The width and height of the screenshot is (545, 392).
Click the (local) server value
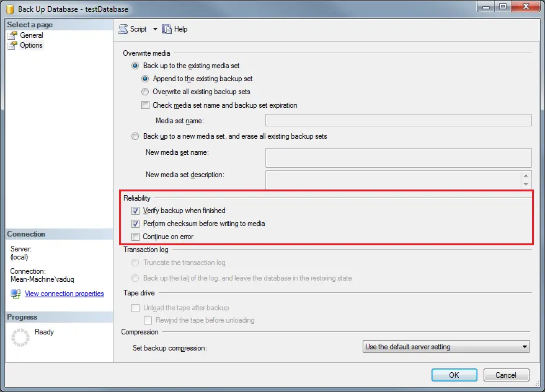pos(19,257)
